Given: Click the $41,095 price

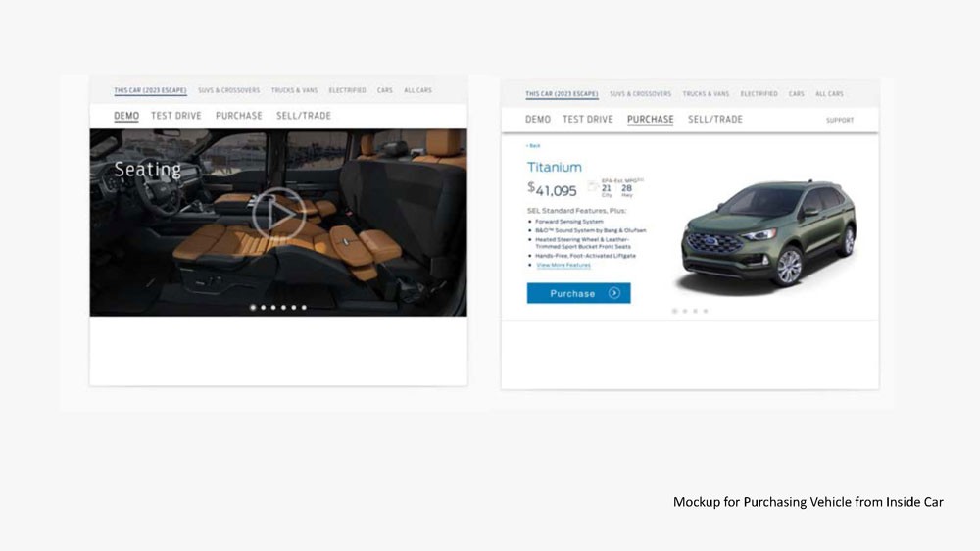Looking at the screenshot, I should coord(552,189).
